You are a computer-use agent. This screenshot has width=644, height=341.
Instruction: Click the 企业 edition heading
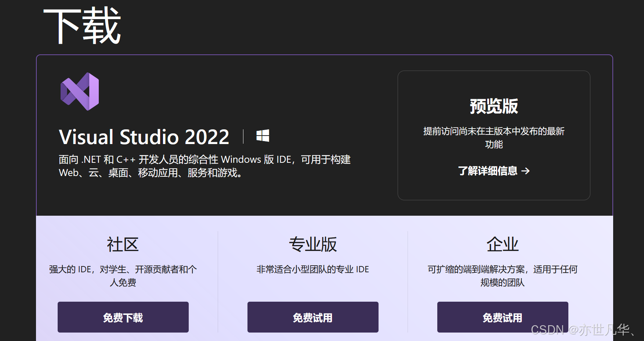pos(503,244)
